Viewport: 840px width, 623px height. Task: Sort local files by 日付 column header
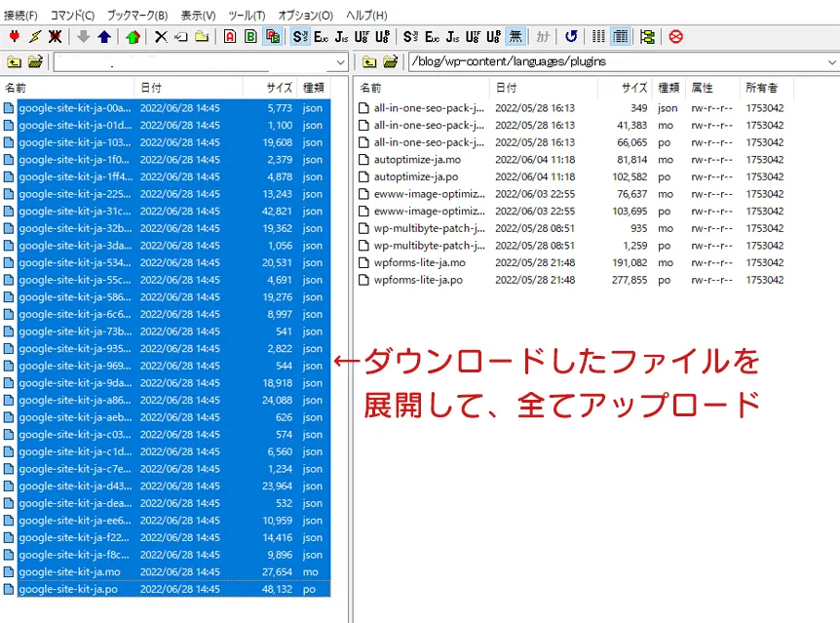pos(151,88)
